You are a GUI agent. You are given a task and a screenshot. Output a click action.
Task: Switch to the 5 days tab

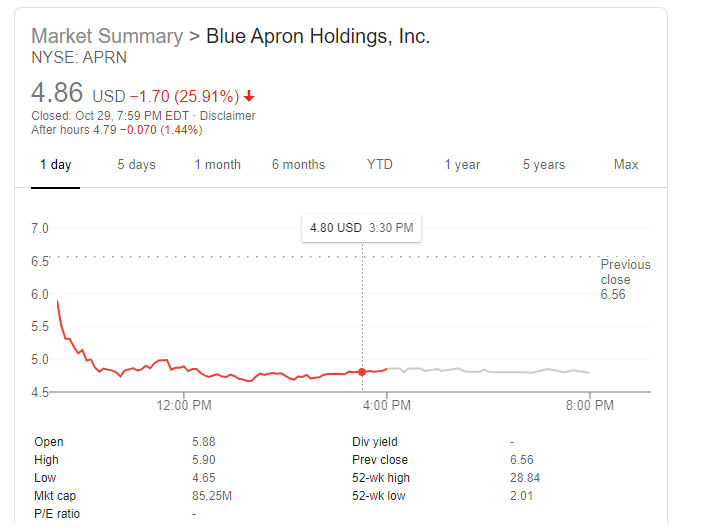click(x=136, y=165)
